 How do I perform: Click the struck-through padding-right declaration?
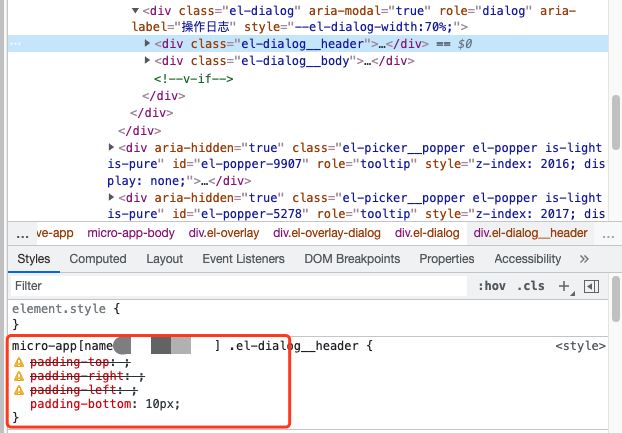87,376
